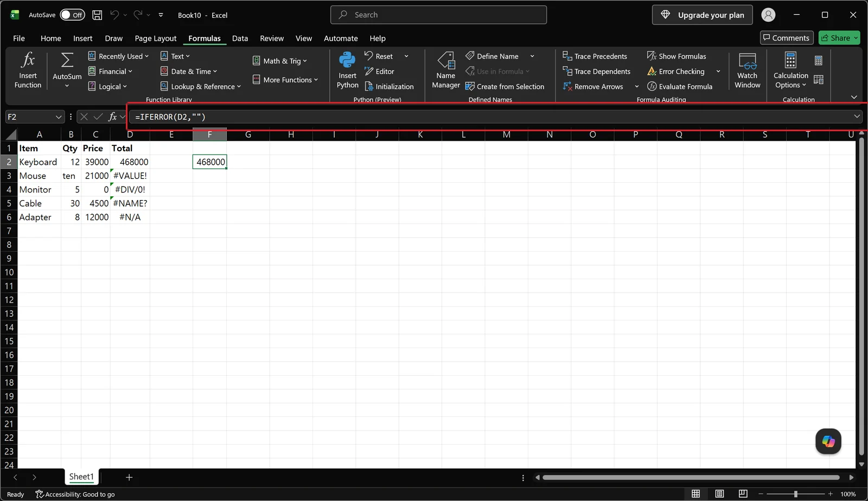Switch to the Automate tab

coord(341,38)
